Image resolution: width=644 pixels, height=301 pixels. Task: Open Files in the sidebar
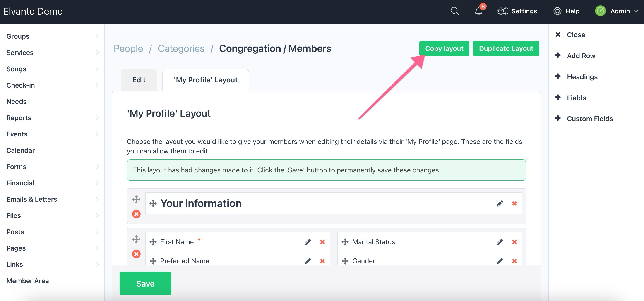click(14, 216)
